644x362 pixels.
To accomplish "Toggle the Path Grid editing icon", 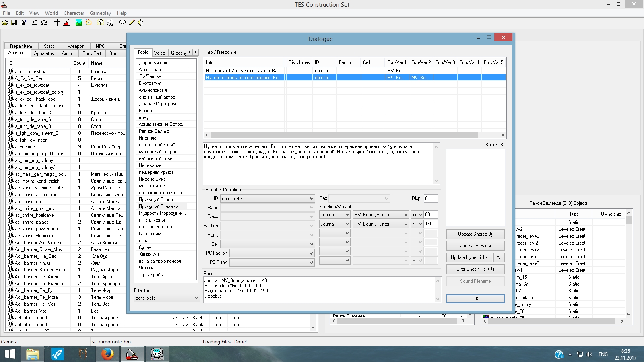I will (89, 23).
